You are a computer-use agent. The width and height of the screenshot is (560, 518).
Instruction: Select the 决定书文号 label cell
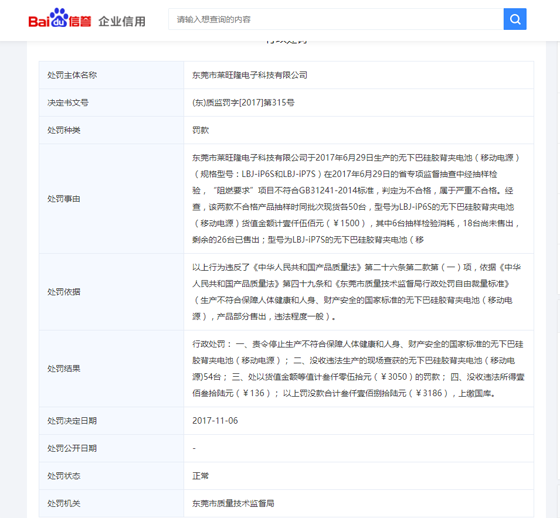(x=111, y=103)
